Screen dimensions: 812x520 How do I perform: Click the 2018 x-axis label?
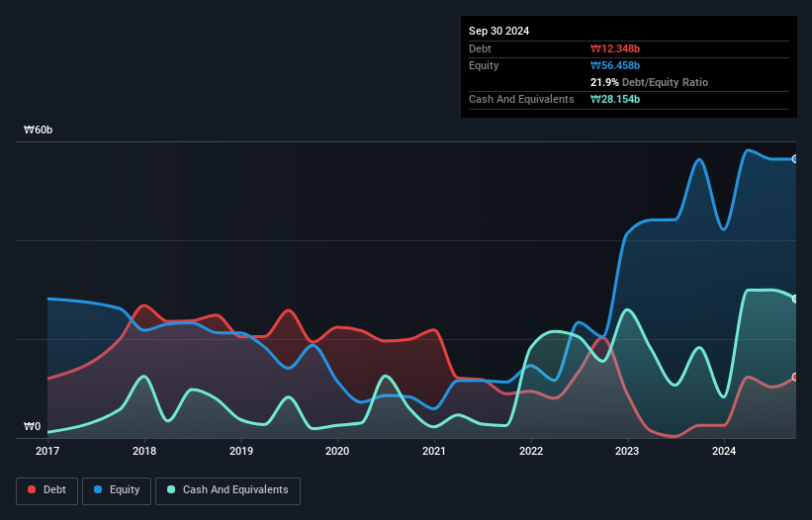[x=144, y=451]
